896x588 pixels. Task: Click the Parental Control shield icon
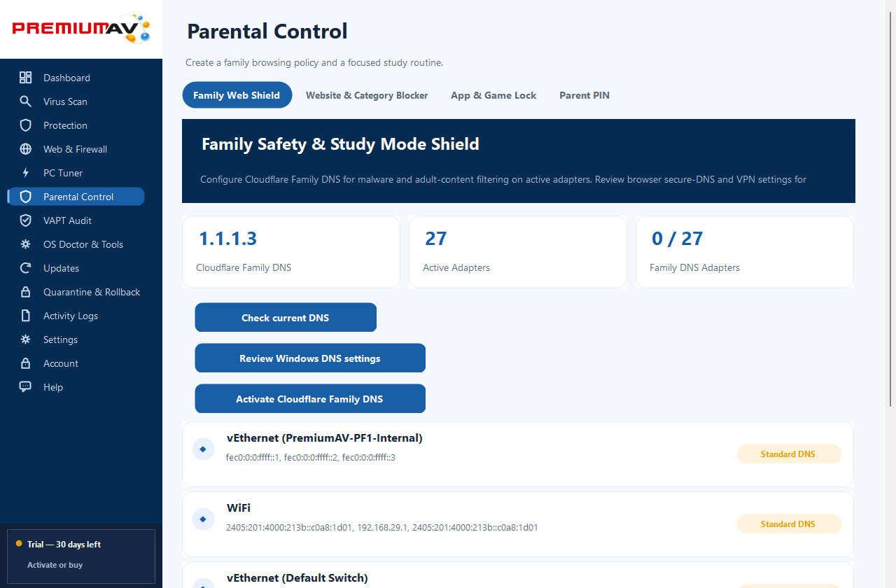point(26,197)
